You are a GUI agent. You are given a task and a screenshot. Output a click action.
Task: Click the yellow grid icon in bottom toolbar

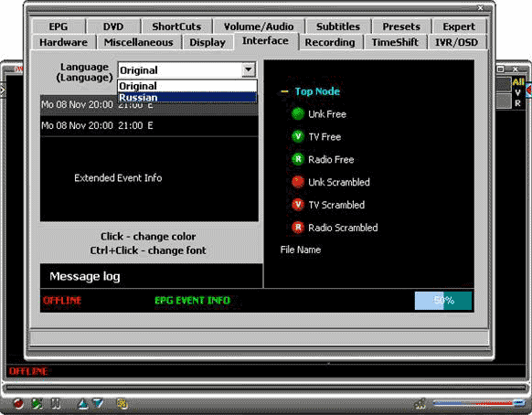point(122,403)
